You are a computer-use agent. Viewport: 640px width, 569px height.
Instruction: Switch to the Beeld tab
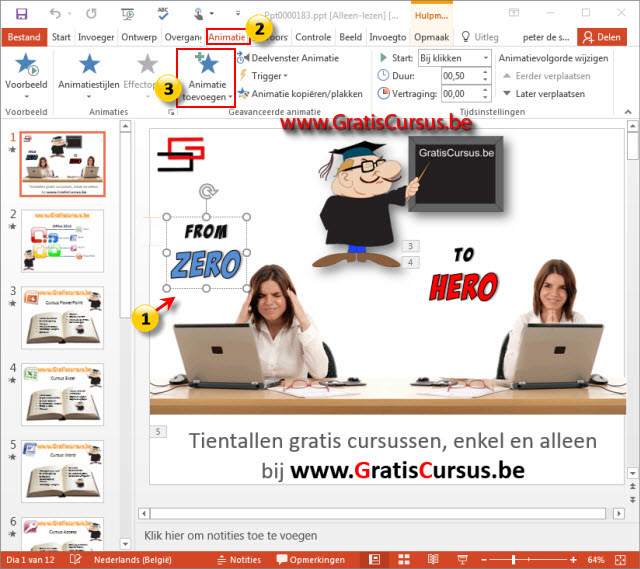[351, 37]
